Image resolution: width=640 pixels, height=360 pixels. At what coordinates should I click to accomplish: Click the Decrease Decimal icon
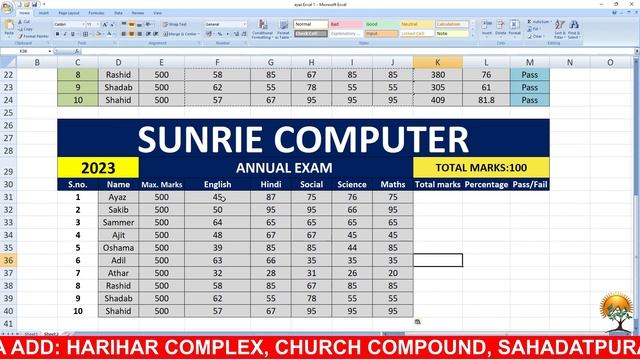[244, 34]
